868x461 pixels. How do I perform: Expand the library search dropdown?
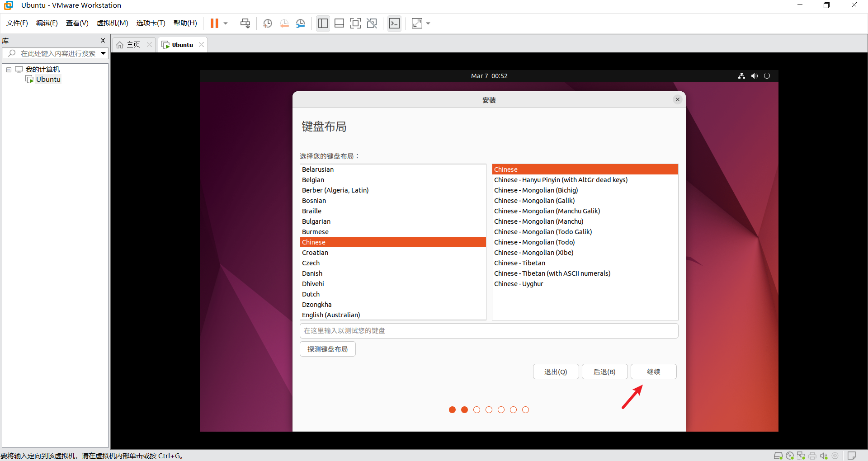click(103, 53)
